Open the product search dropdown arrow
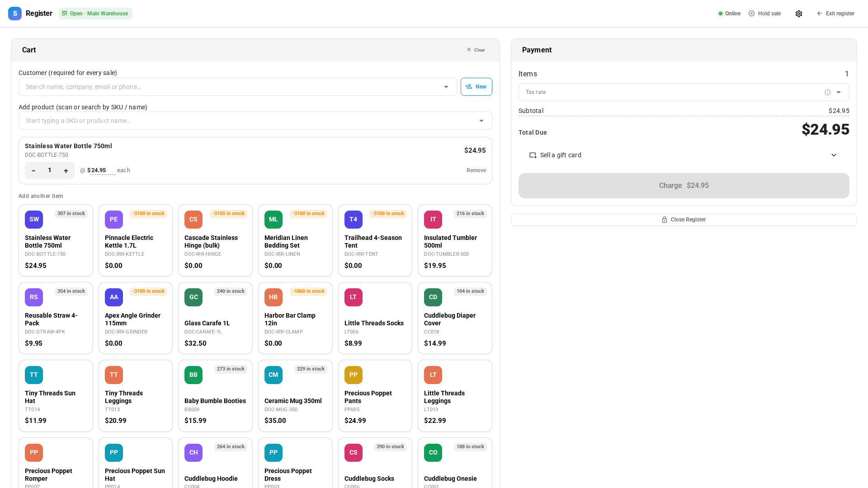Viewport: 868px width, 488px height. (481, 121)
